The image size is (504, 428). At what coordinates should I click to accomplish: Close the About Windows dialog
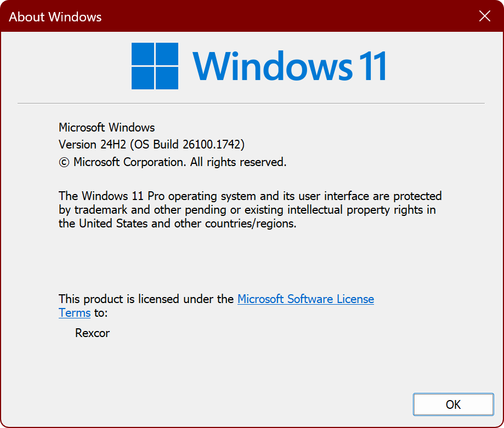485,16
